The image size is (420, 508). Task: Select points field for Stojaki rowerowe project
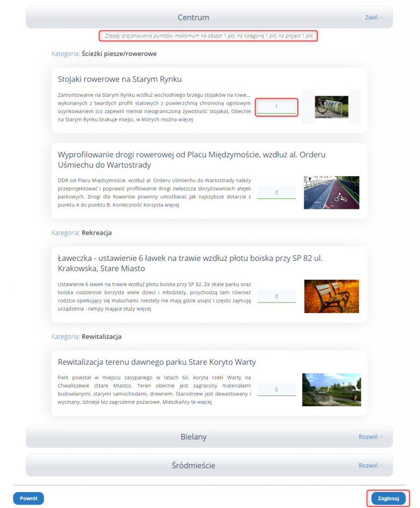click(x=277, y=107)
